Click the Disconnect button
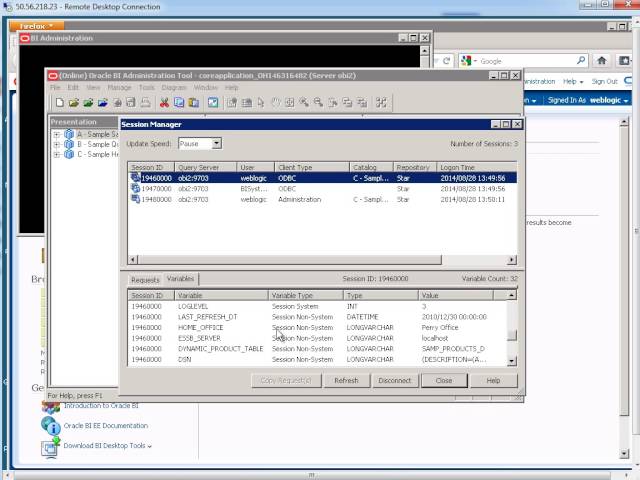Screen dimensions: 640x480 [x=394, y=380]
